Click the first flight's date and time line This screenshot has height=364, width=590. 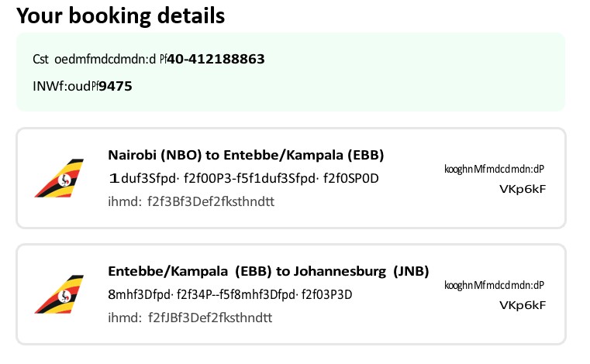point(243,178)
